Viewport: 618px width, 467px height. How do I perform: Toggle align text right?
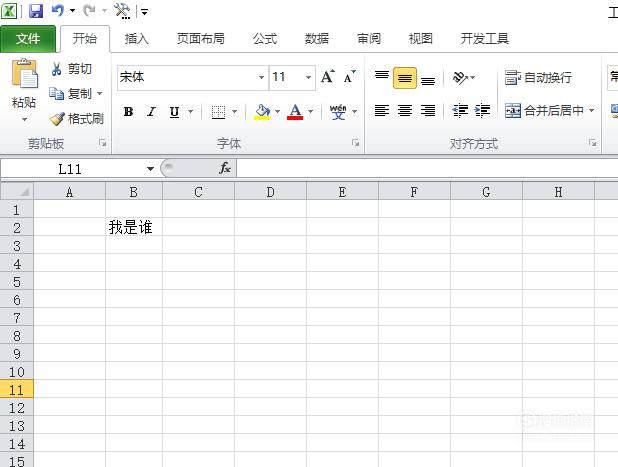(x=428, y=111)
